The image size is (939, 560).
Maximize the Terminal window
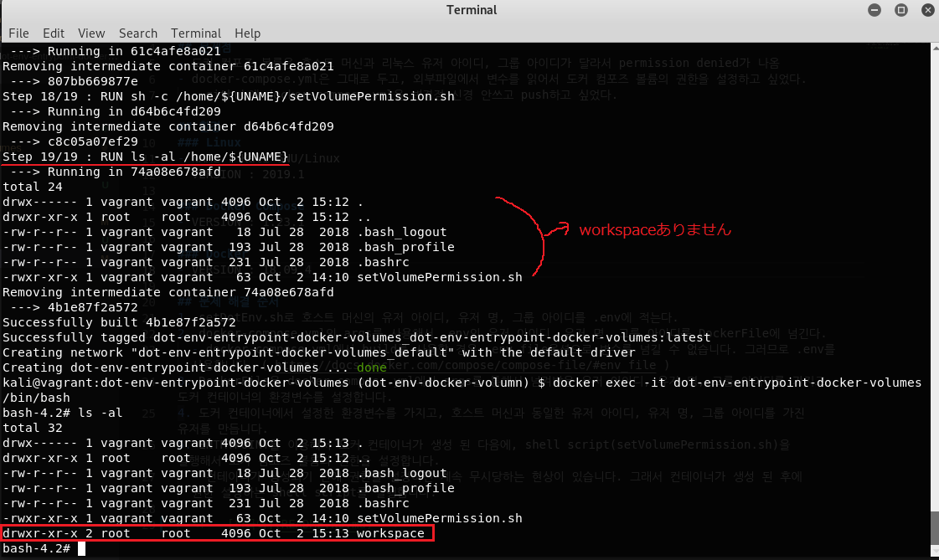click(900, 9)
